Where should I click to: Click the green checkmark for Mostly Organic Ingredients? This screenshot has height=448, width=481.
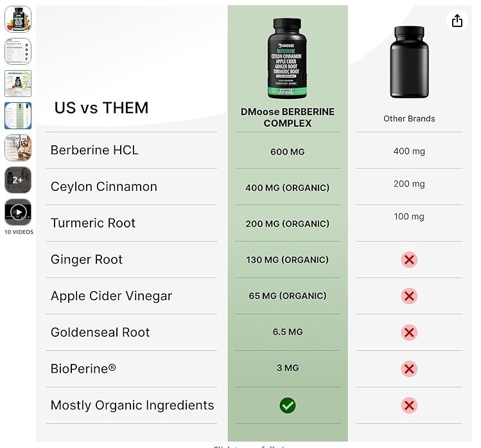287,406
